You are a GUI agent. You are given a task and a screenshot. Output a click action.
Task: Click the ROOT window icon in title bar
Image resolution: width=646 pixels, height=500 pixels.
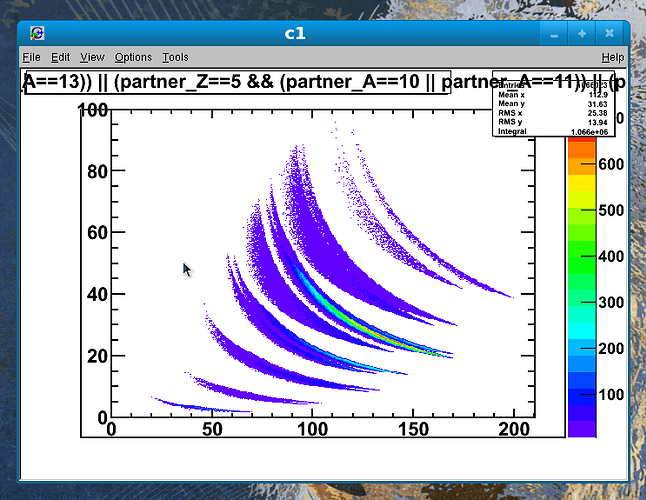pos(36,34)
